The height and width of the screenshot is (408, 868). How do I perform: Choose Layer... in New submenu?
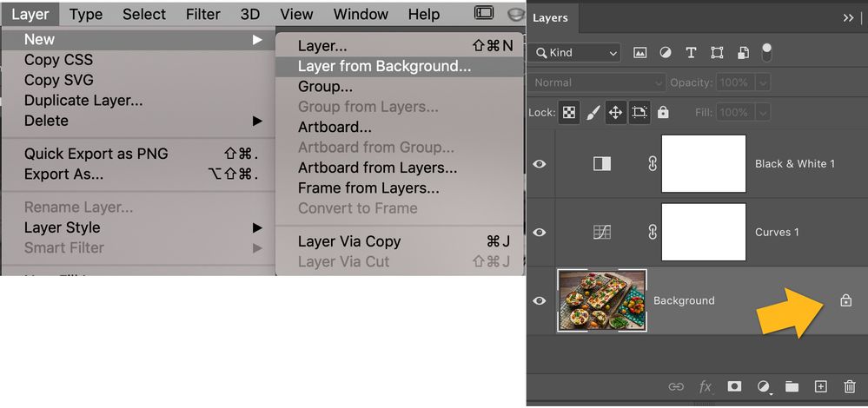tap(400, 46)
